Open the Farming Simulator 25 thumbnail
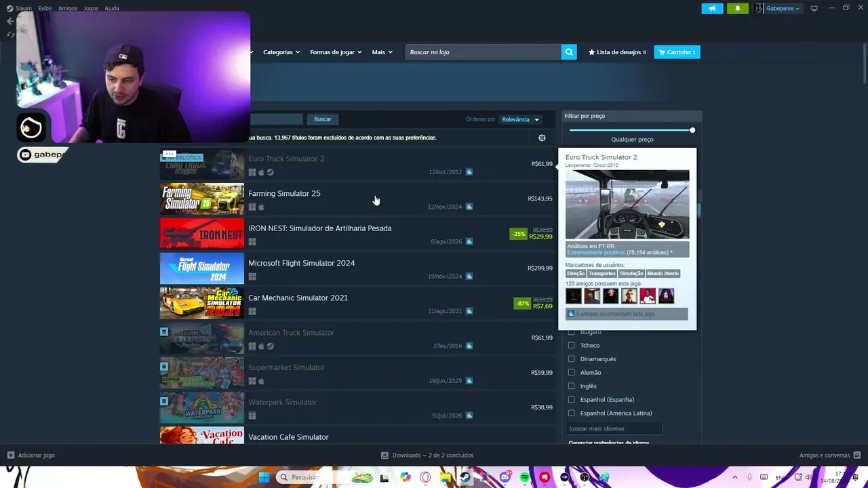 [202, 199]
